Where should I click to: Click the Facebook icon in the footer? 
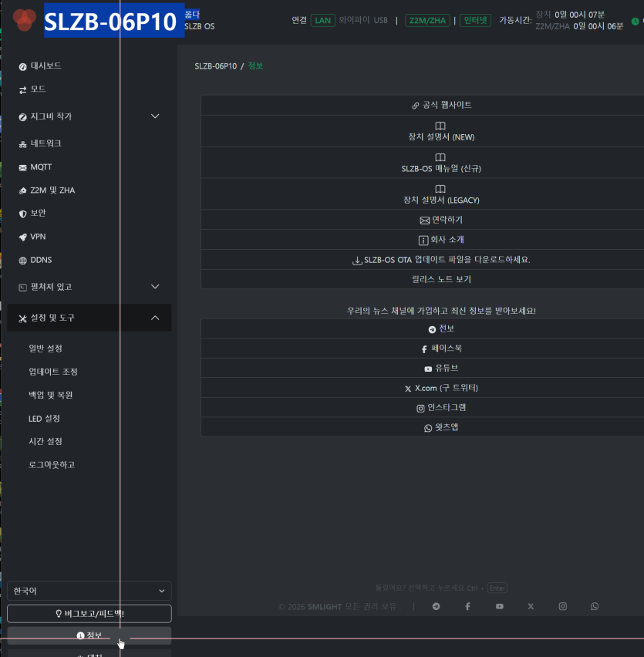467,606
